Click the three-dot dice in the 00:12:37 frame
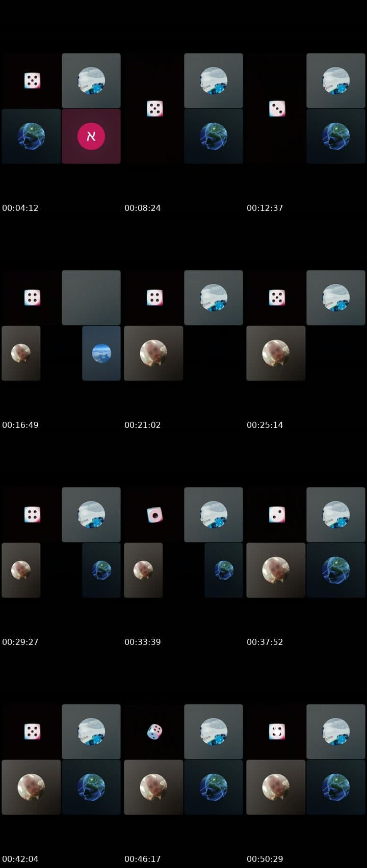This screenshot has width=367, height=868. pos(277,108)
